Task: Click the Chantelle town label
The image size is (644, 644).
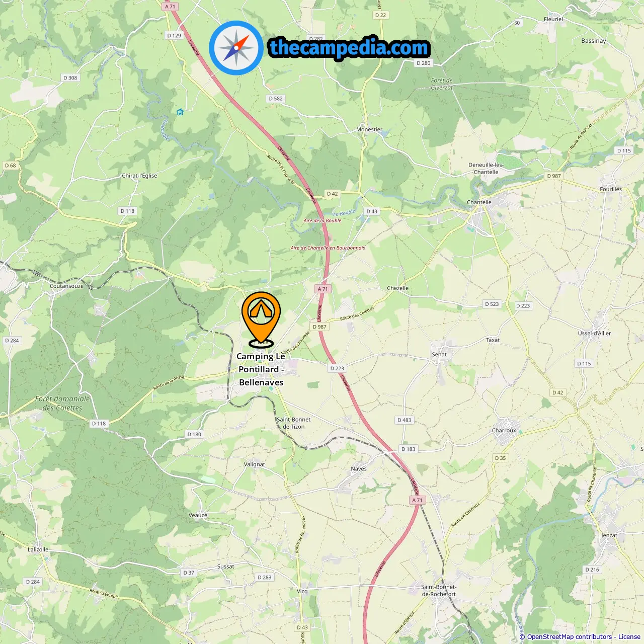Action: click(x=479, y=202)
